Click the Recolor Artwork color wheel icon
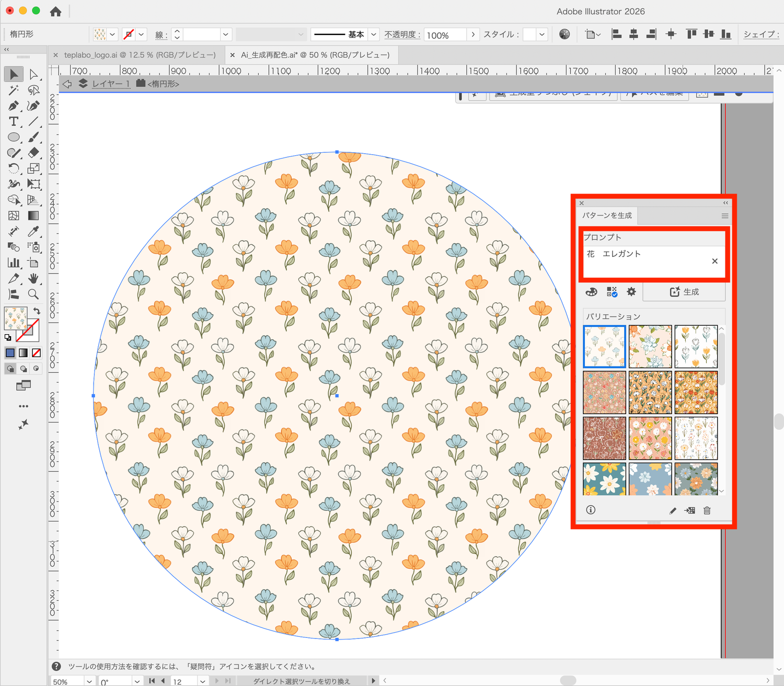This screenshot has width=784, height=686. (564, 34)
